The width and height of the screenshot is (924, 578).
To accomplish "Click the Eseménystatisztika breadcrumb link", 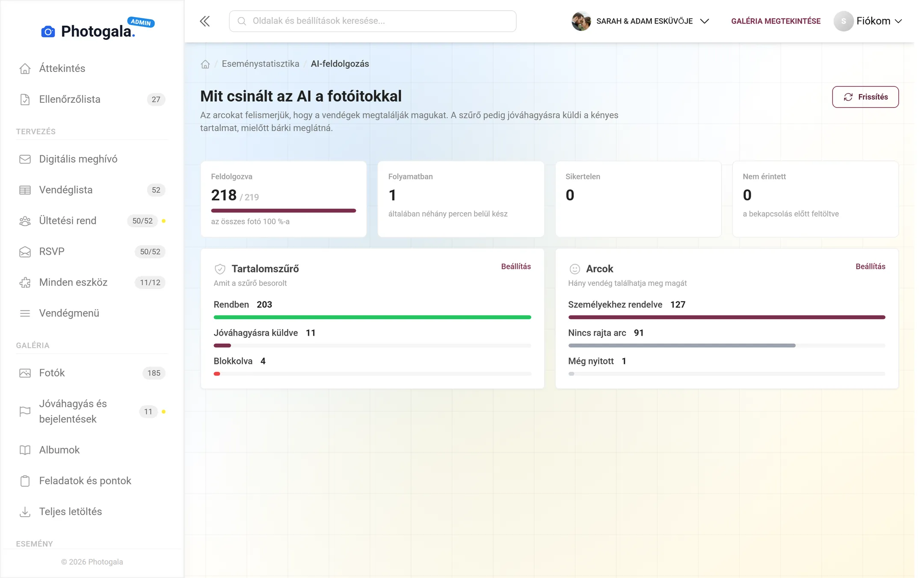I will point(261,64).
